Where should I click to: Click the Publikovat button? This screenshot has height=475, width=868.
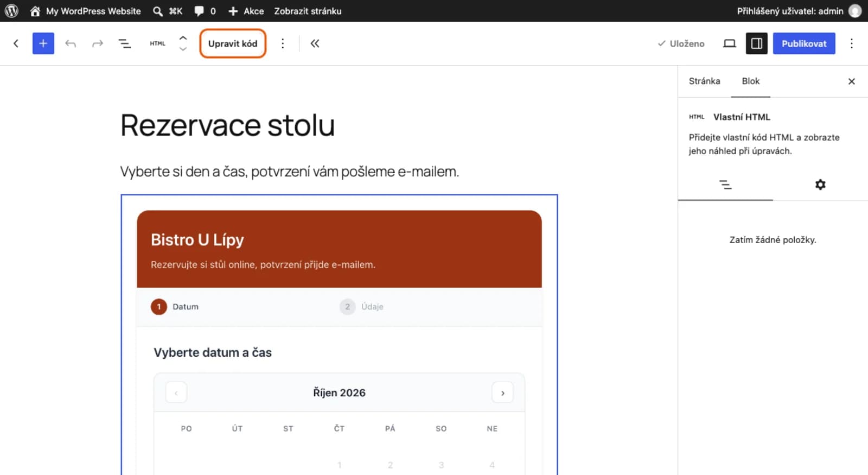804,43
